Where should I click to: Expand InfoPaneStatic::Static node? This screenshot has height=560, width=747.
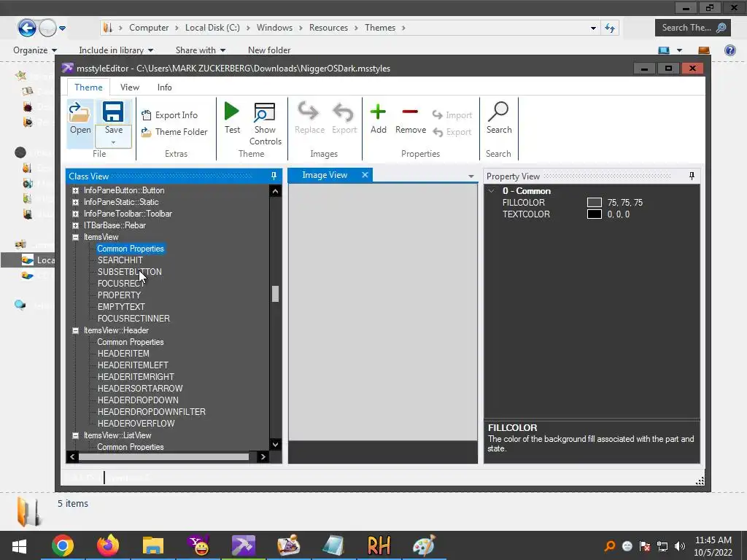(75, 202)
